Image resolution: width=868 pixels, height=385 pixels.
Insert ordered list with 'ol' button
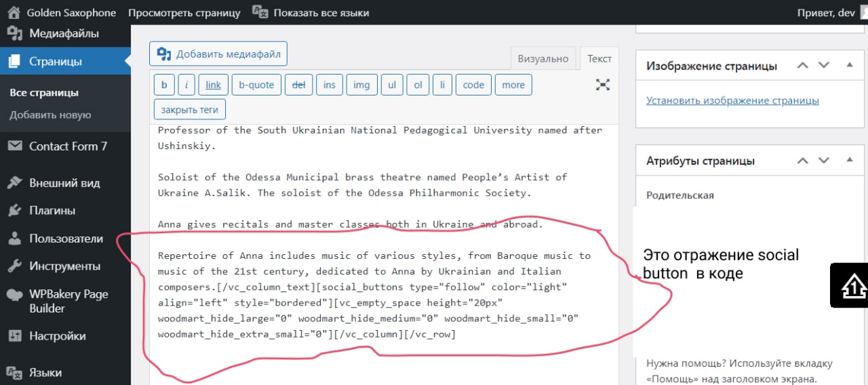pos(418,85)
